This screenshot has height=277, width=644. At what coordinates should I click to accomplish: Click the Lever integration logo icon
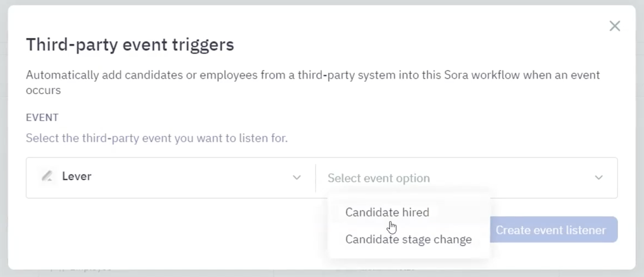point(46,177)
